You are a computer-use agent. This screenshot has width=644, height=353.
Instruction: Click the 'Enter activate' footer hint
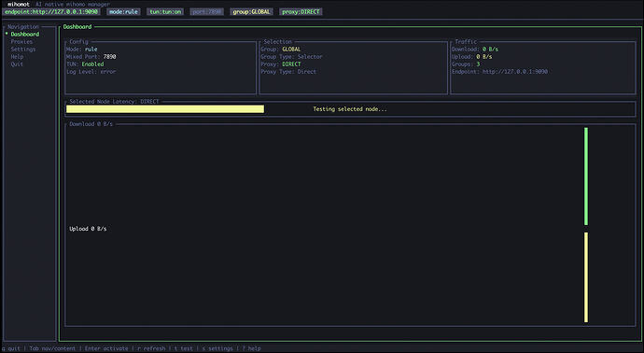click(106, 348)
